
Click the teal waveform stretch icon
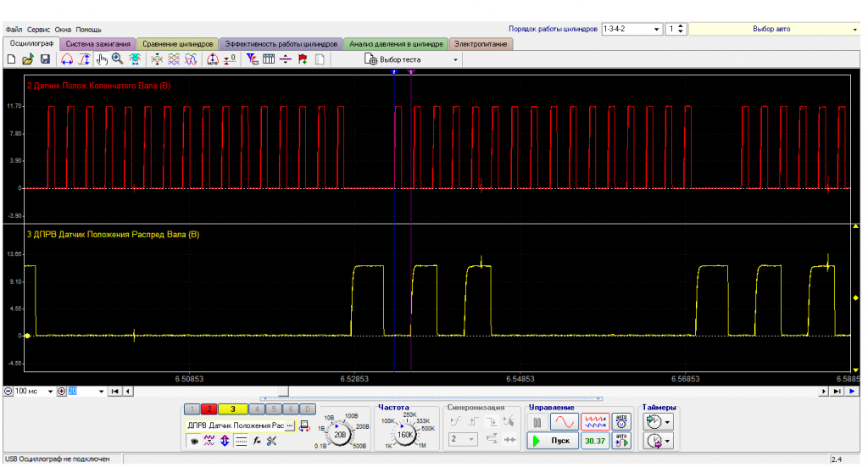pos(135,59)
